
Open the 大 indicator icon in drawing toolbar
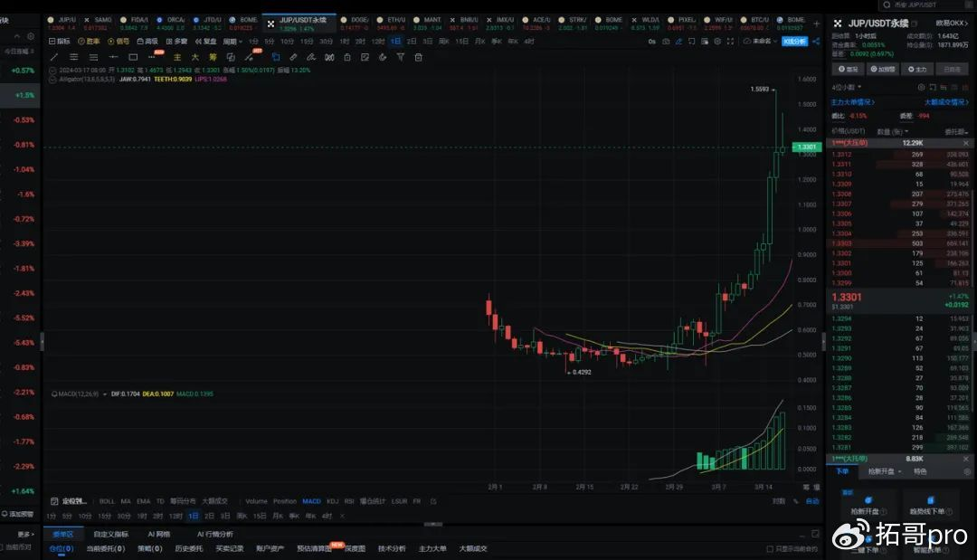(x=195, y=57)
